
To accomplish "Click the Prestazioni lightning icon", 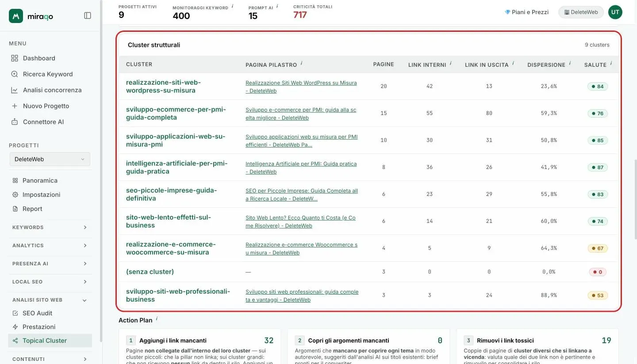I will [x=15, y=327].
